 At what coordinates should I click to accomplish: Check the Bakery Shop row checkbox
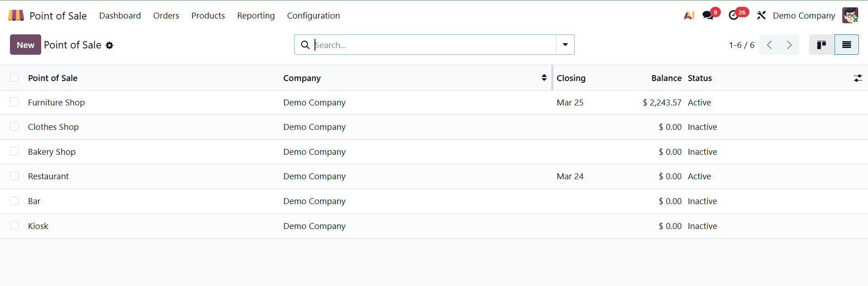coord(14,152)
